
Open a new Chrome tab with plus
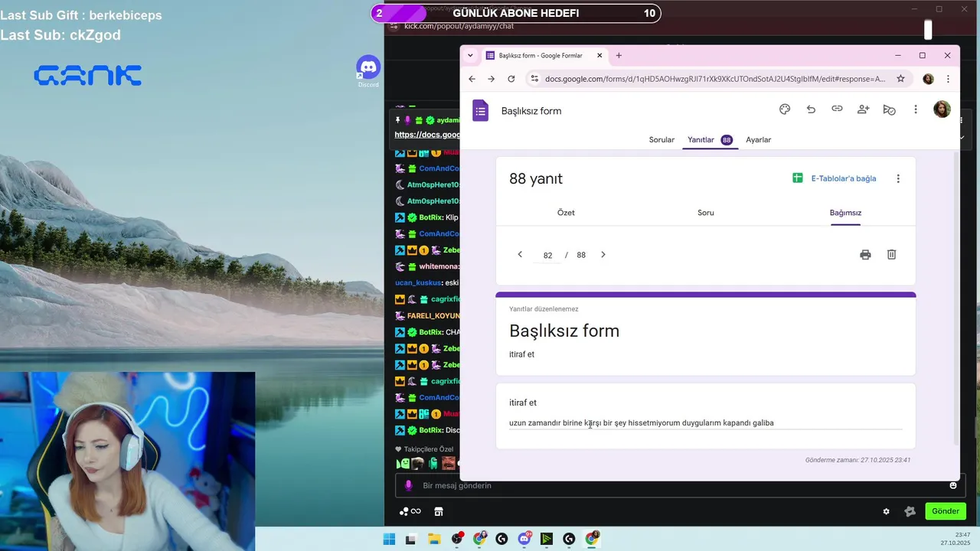tap(619, 55)
